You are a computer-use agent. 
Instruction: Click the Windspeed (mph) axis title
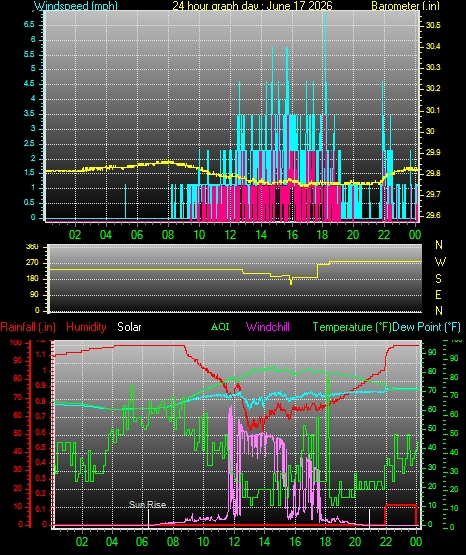pyautogui.click(x=76, y=6)
